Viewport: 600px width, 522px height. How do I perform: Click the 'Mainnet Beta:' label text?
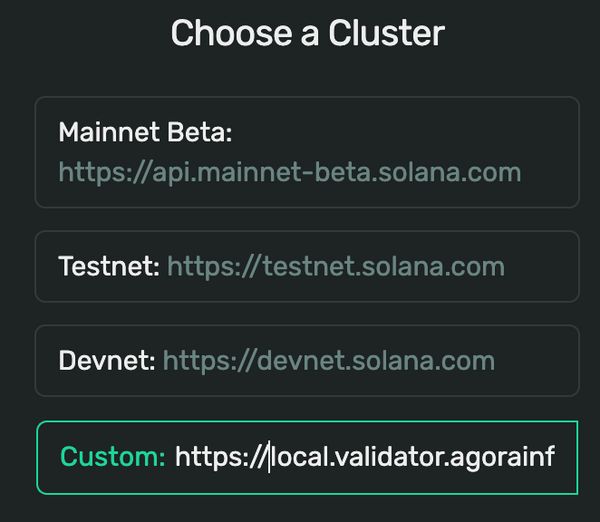[x=145, y=132]
